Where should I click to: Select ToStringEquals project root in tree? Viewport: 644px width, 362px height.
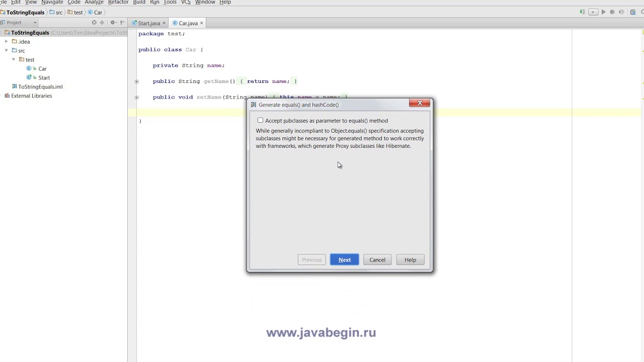pos(64,33)
